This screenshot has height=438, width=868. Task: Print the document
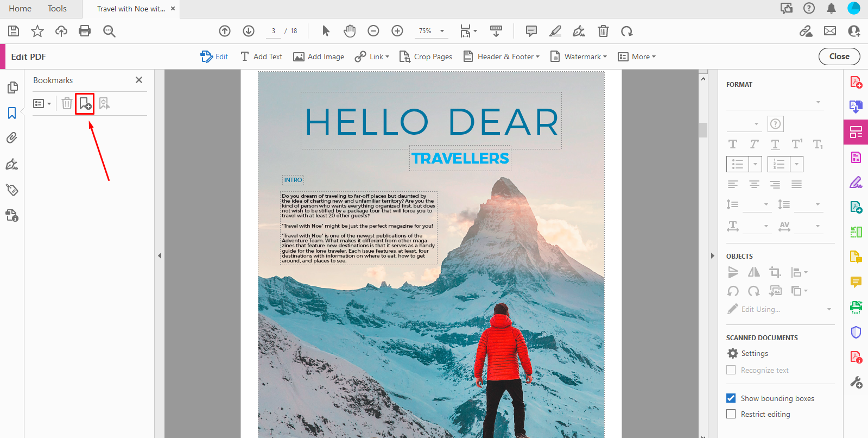point(85,31)
